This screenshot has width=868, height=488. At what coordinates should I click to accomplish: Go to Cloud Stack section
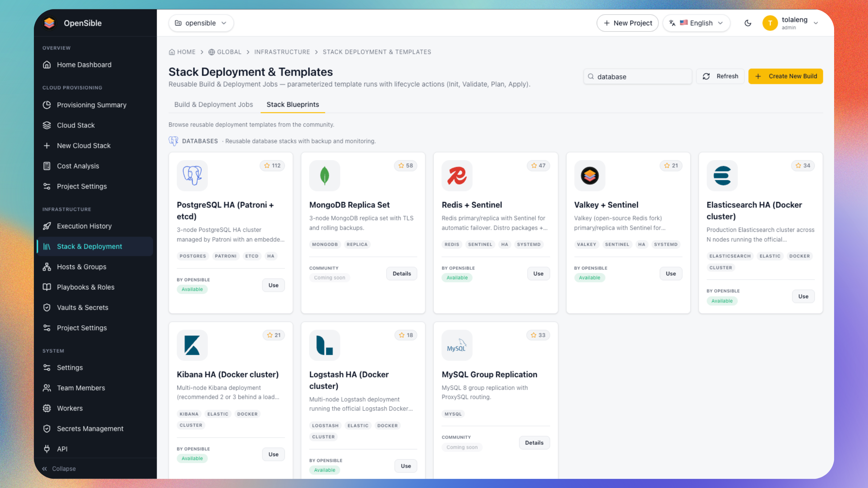pyautogui.click(x=95, y=125)
